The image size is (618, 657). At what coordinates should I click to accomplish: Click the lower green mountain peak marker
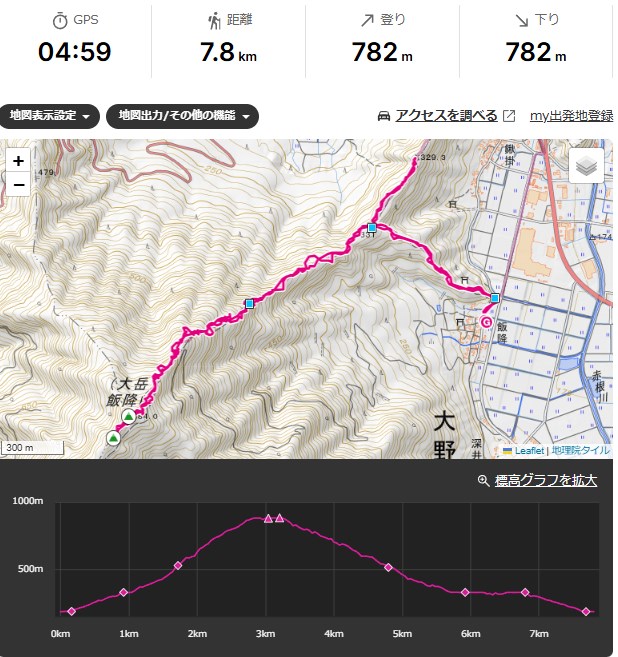[x=114, y=438]
